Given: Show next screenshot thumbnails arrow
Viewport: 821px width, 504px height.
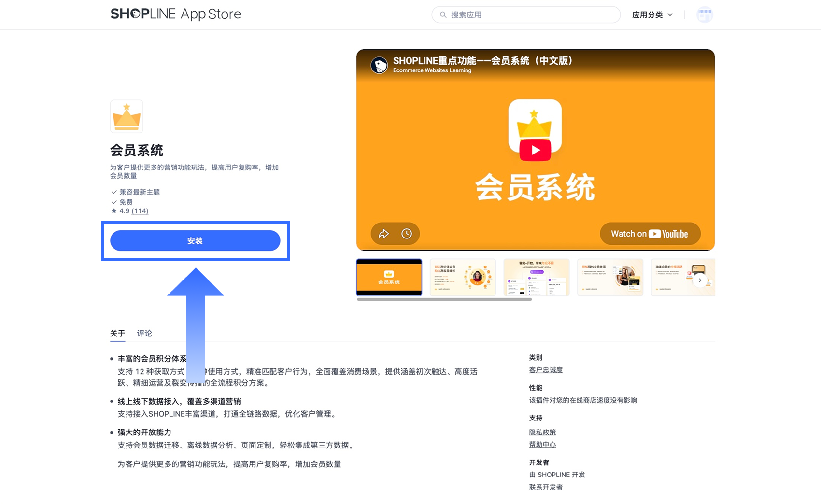Looking at the screenshot, I should pyautogui.click(x=700, y=280).
